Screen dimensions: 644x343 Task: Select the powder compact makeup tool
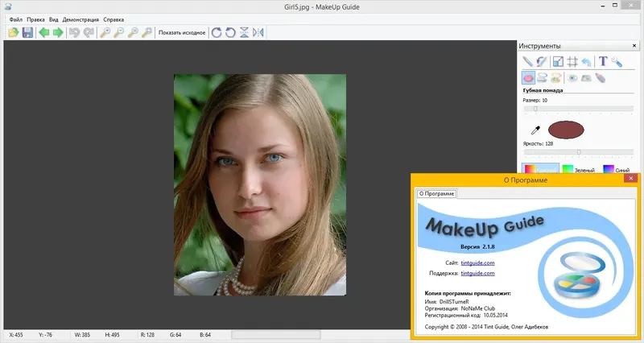pyautogui.click(x=542, y=77)
